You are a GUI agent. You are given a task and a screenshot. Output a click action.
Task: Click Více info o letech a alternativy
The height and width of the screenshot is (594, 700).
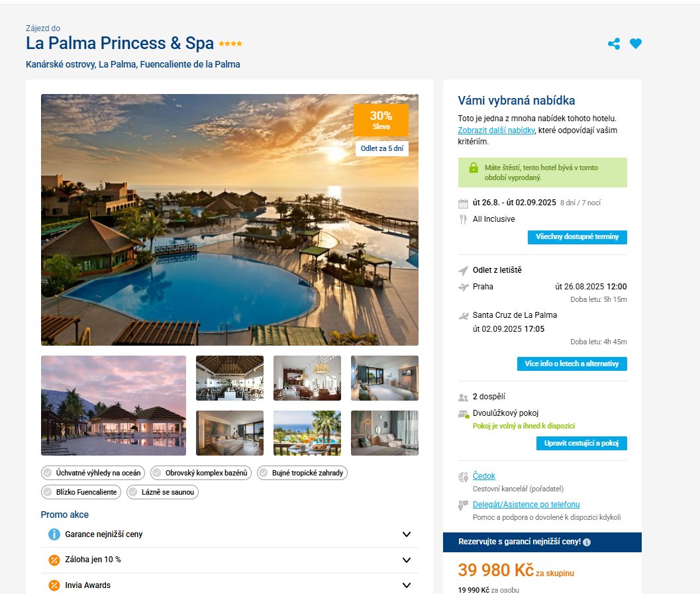[572, 364]
